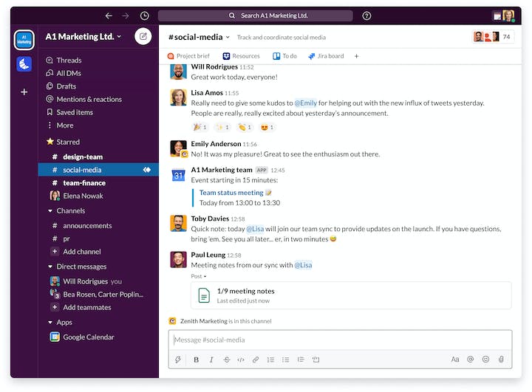
Task: Open the Post dropdown under Paul's message
Action: (199, 276)
